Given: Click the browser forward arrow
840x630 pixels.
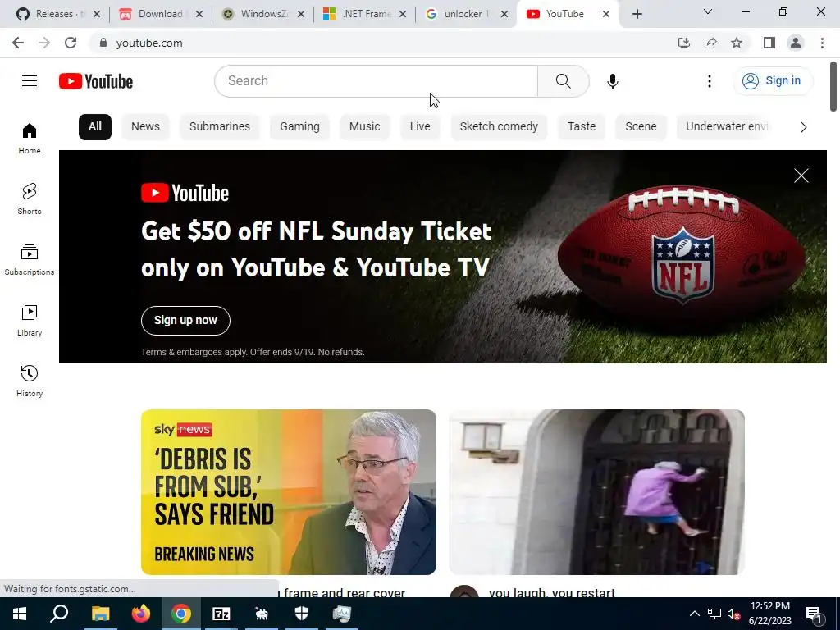Looking at the screenshot, I should (x=44, y=43).
